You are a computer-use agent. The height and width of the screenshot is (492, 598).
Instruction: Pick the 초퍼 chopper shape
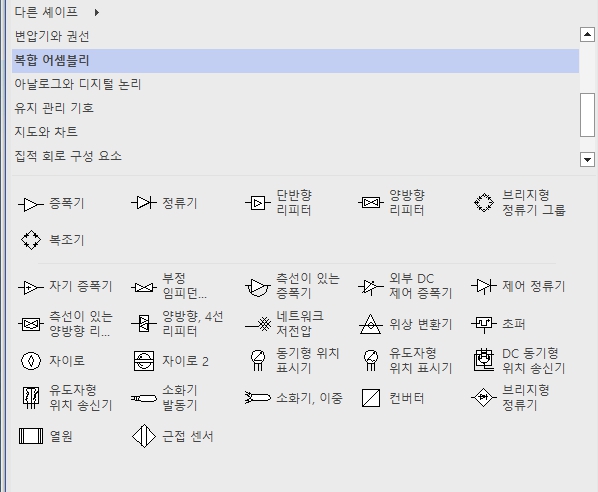pos(498,324)
